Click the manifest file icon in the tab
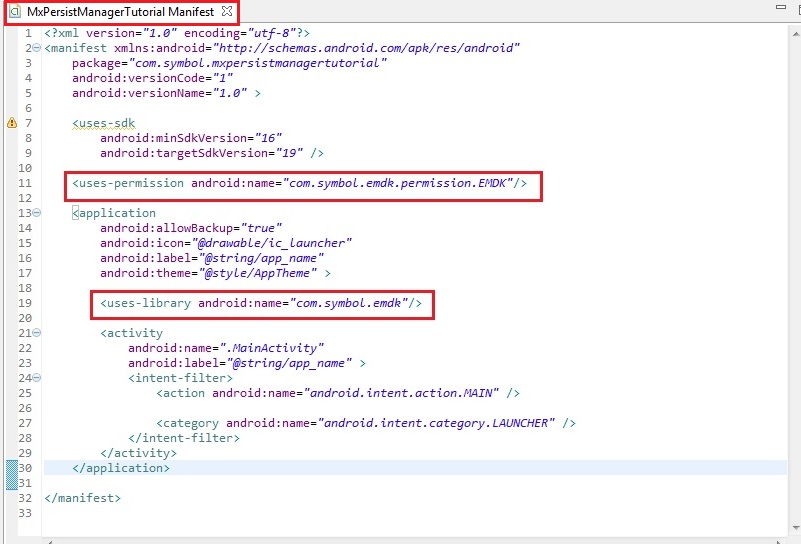 [15, 11]
